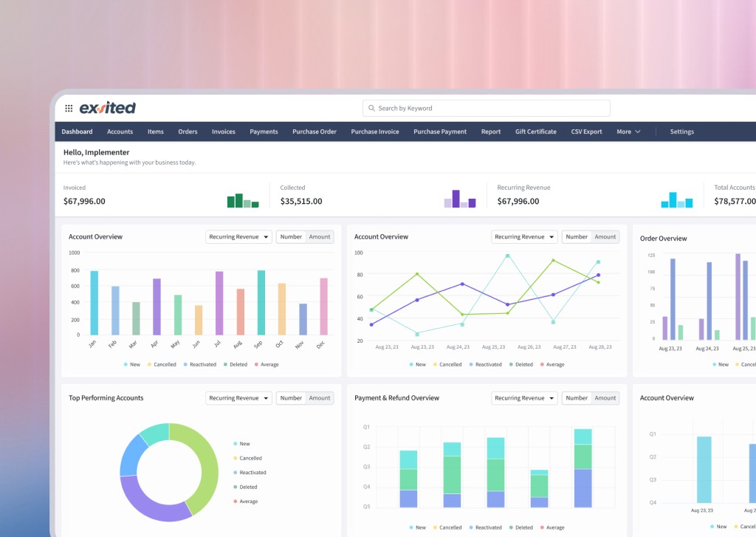The width and height of the screenshot is (756, 537).
Task: Select Amount toggle in line Account Overview
Action: coord(605,237)
